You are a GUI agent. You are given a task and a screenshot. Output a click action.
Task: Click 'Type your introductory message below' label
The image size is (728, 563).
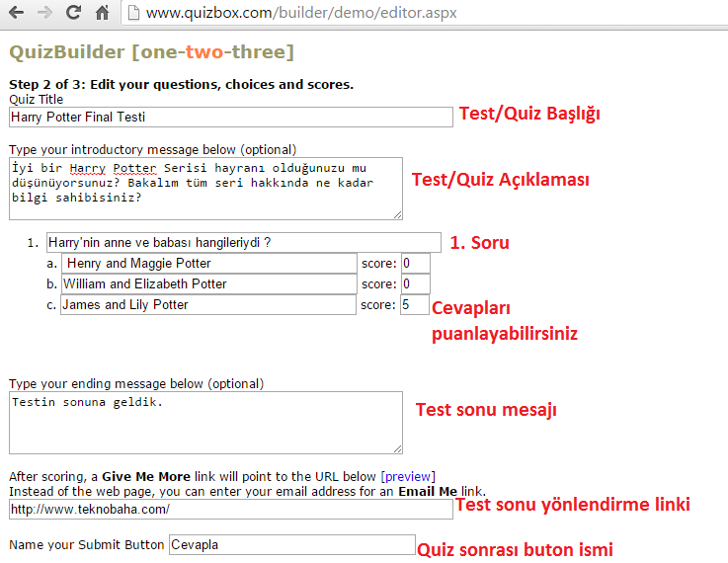[153, 150]
